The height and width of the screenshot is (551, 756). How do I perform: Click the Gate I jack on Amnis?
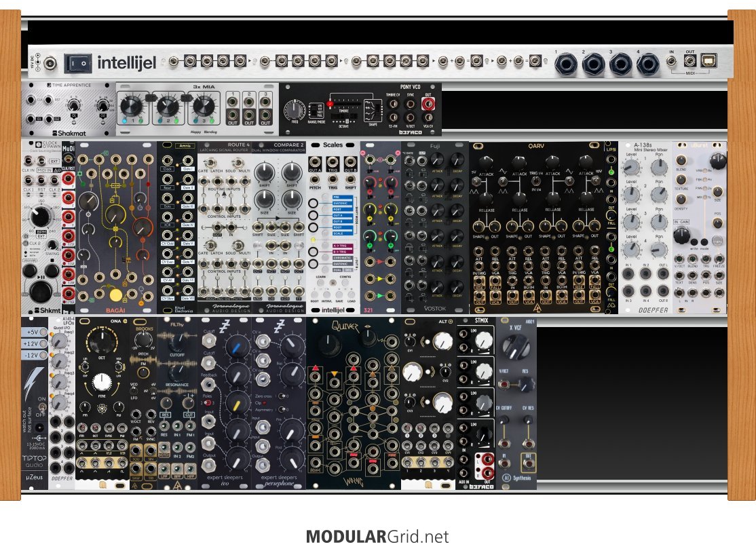point(187,161)
